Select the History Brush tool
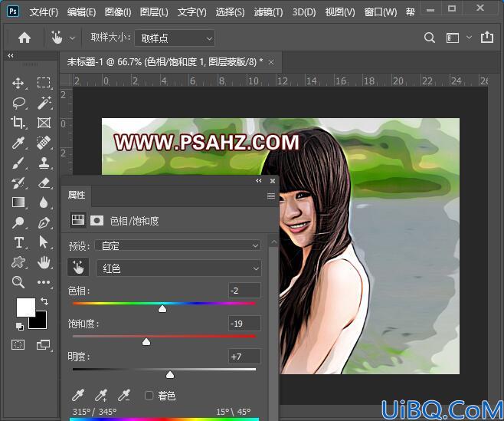Screen dimensions: 504x421 click(18, 183)
